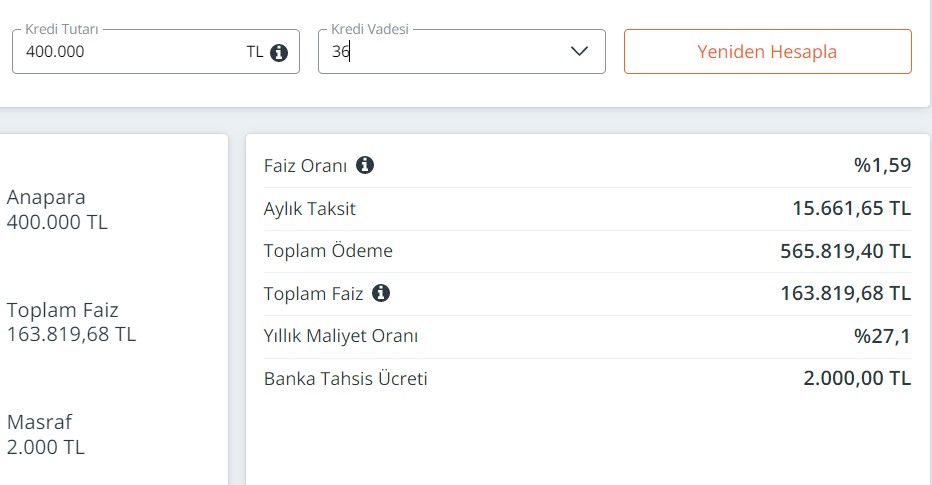932x485 pixels.
Task: Click the Yeniden Hesapla button
Action: coord(767,52)
